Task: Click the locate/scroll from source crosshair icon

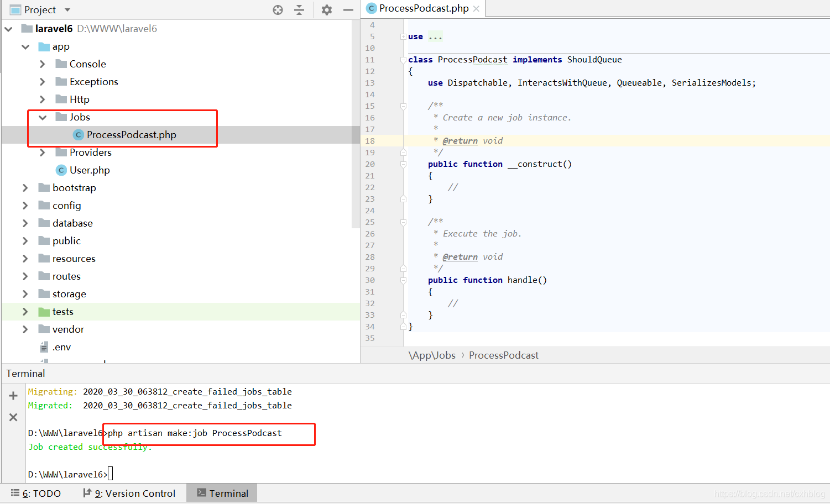Action: (278, 10)
